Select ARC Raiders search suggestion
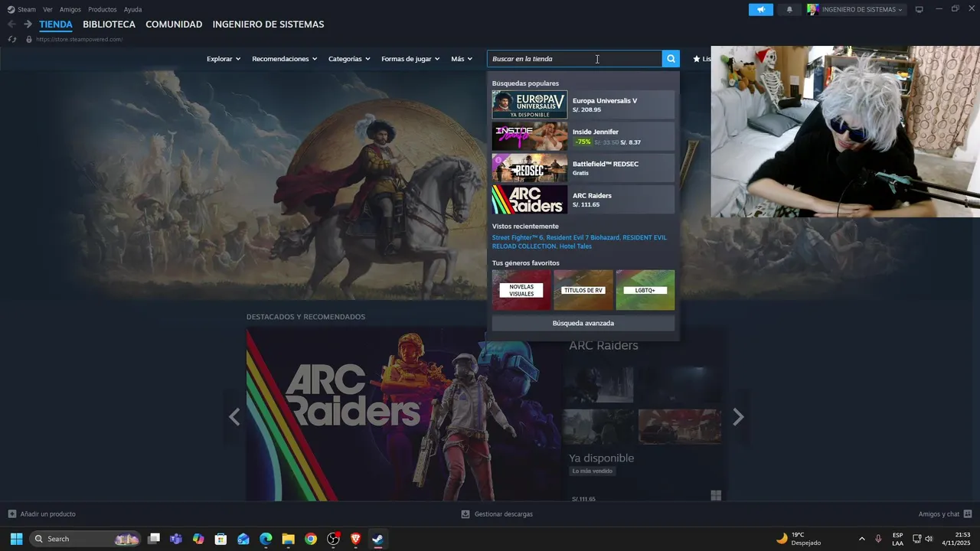980x551 pixels. pos(583,200)
